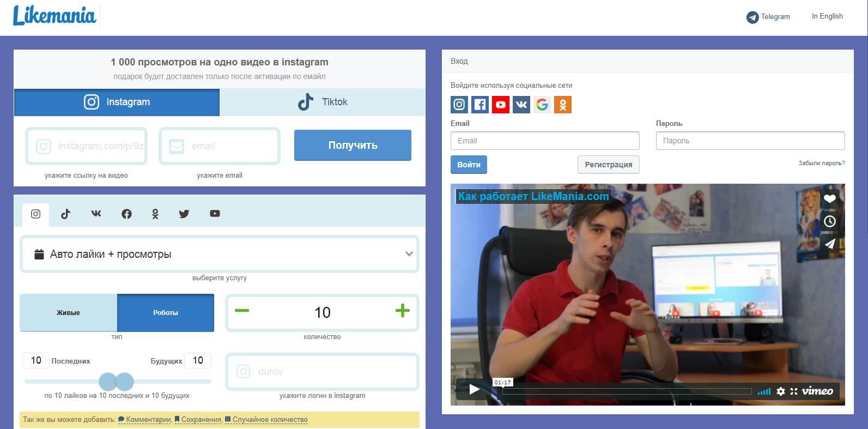Click the Будущих count box
Viewport: 868px width, 429px height.
[x=198, y=360]
